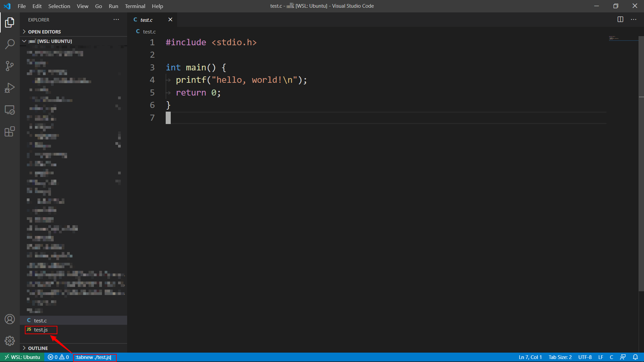Click the notifications bell in the status bar
The image size is (644, 362).
click(x=636, y=357)
